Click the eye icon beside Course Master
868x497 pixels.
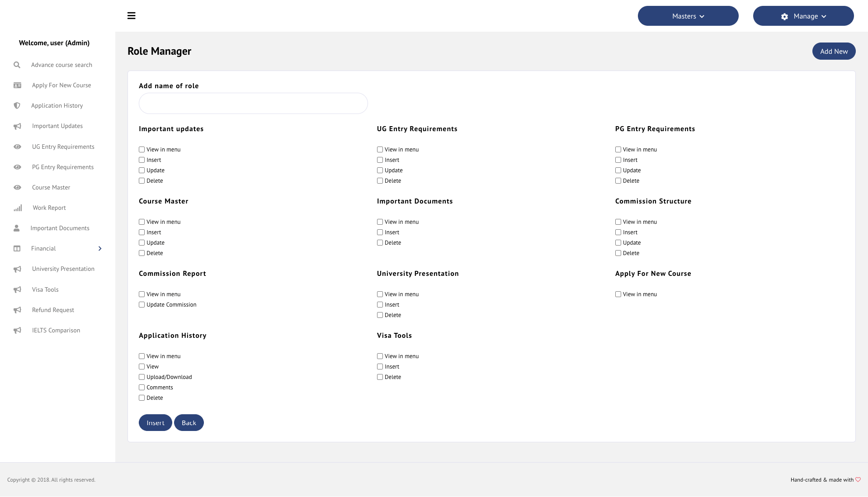(17, 188)
